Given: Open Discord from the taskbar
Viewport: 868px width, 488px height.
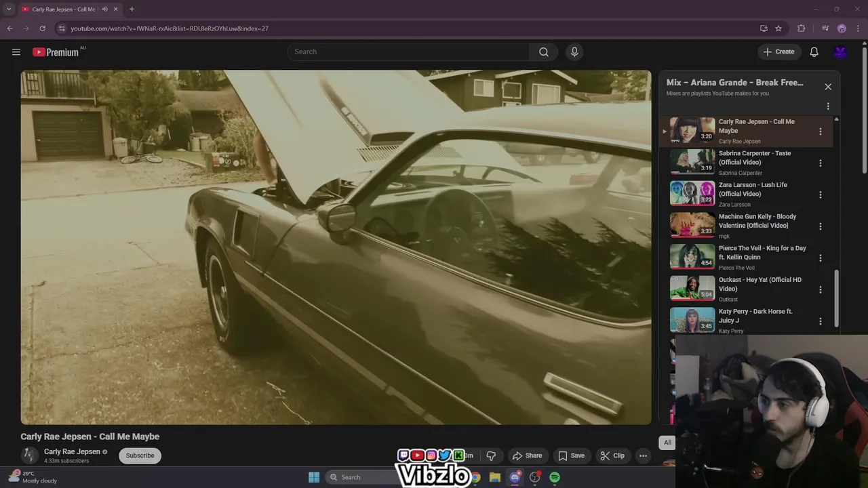Looking at the screenshot, I should point(515,477).
